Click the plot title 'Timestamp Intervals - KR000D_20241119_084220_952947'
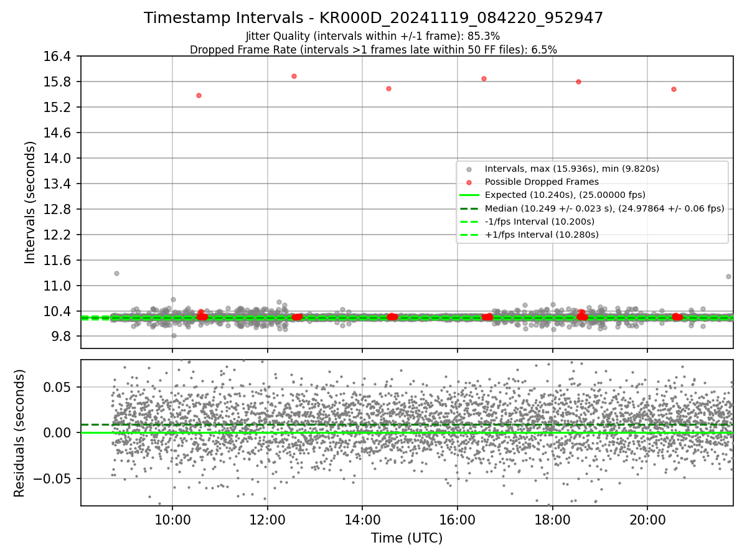 (374, 18)
